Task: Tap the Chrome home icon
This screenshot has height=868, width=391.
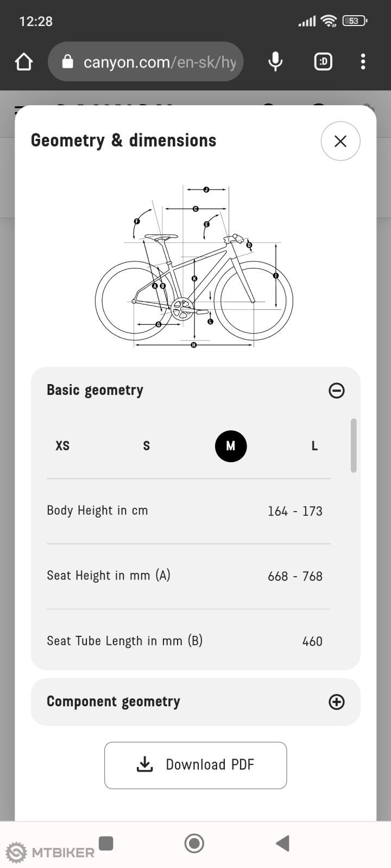Action: [23, 61]
